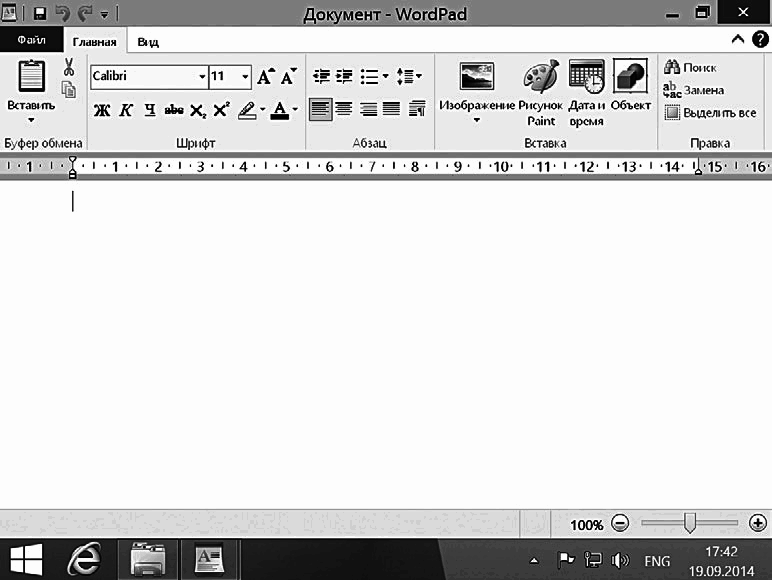Launch Internet Explorer from the taskbar
The width and height of the screenshot is (772, 580).
click(85, 559)
